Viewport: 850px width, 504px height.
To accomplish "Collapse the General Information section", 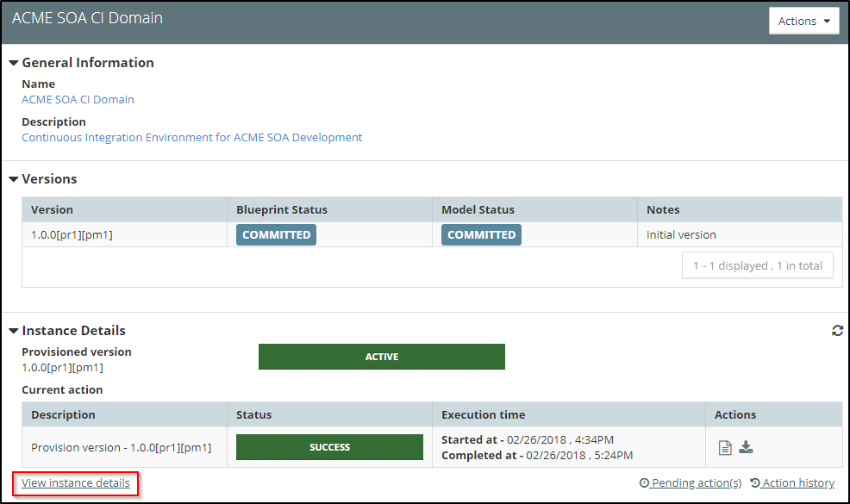I will click(14, 63).
